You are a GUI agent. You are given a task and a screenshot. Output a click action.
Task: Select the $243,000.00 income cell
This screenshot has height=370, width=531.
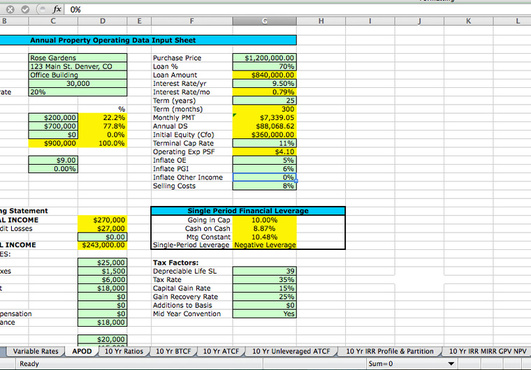point(102,245)
